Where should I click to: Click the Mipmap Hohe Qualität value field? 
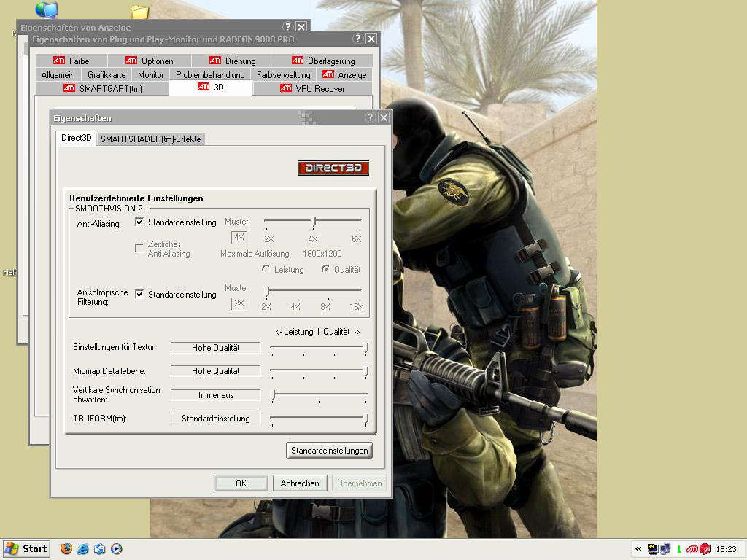pyautogui.click(x=216, y=371)
